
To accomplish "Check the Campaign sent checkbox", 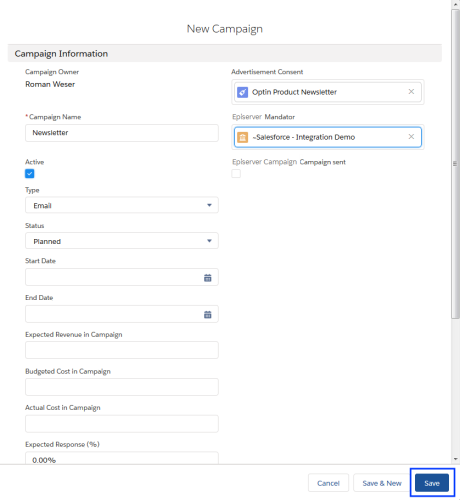I will coord(236,173).
